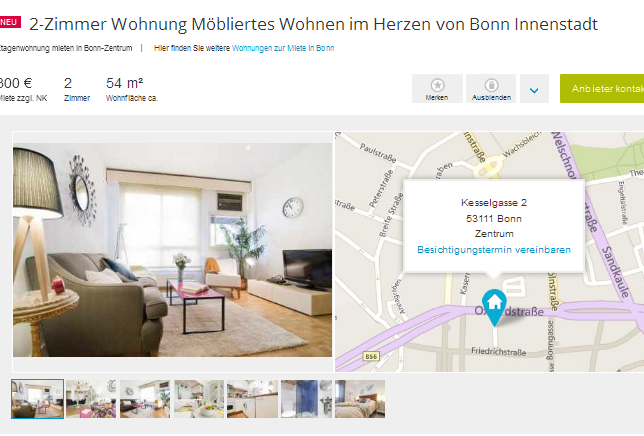The height and width of the screenshot is (436, 644).
Task: Open the Wohnungen zur Miete in Bonn link
Action: coord(283,48)
